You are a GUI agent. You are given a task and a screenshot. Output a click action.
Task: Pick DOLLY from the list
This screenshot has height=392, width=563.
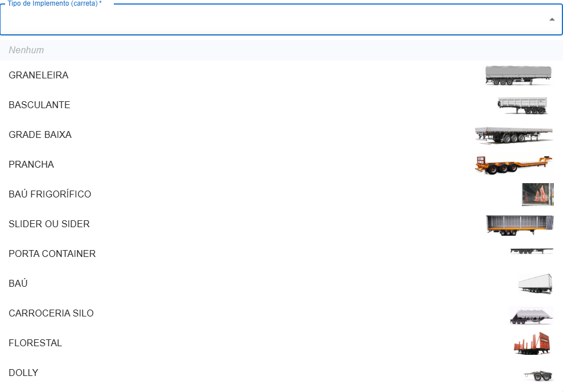pos(23,373)
